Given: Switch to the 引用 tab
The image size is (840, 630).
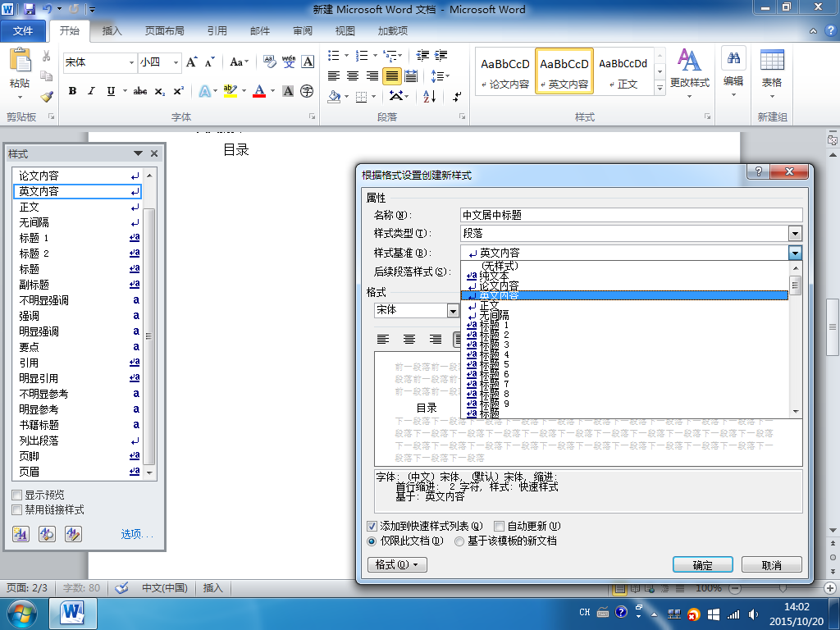Looking at the screenshot, I should tap(217, 31).
